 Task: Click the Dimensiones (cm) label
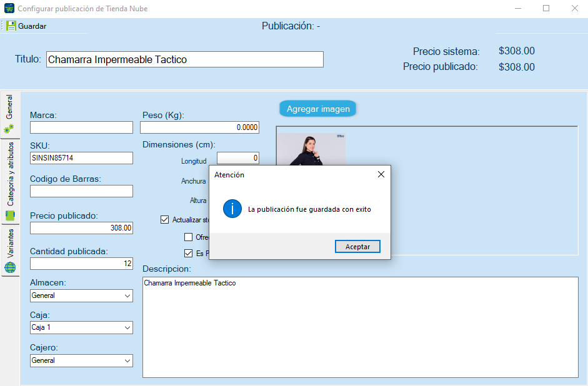tap(179, 145)
